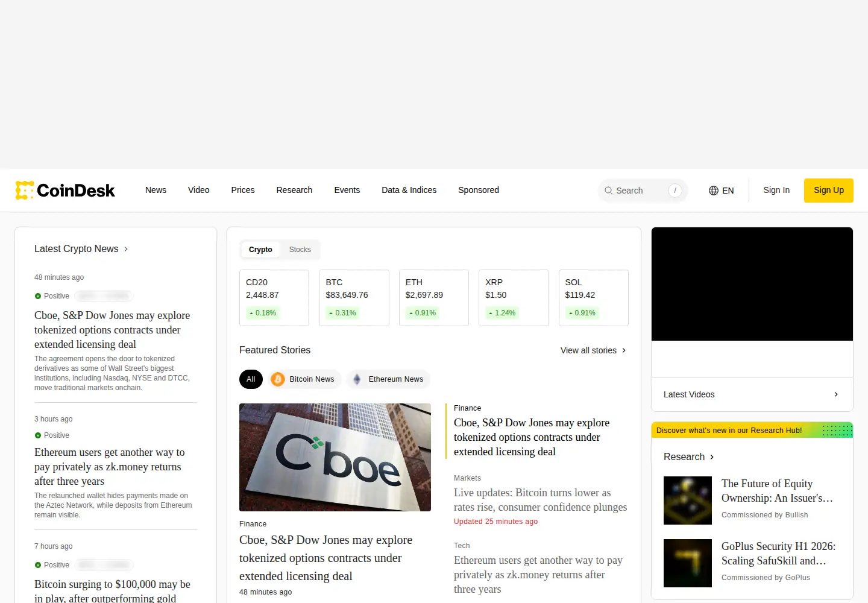The height and width of the screenshot is (603, 868).
Task: Filter stories by Bitcoin News
Action: [304, 379]
